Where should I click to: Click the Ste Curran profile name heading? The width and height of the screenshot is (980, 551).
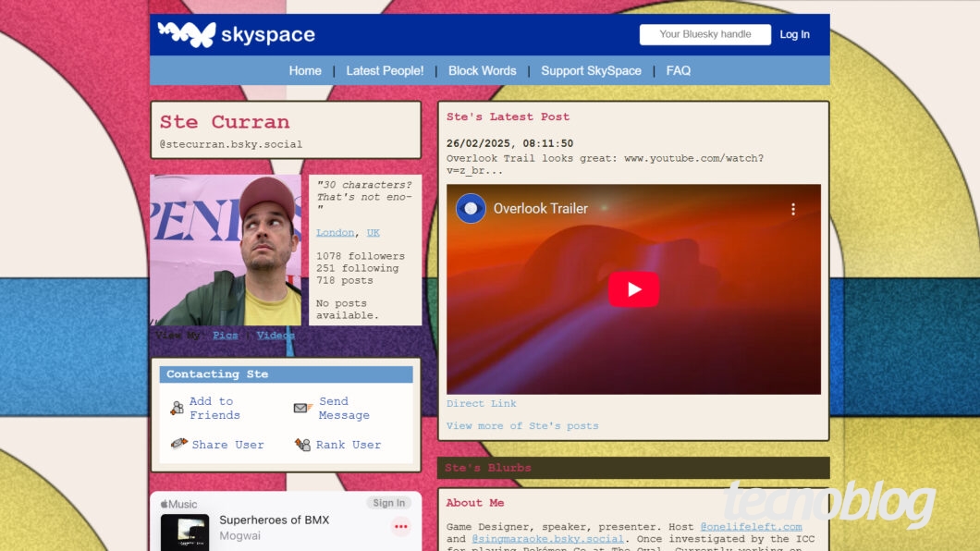pyautogui.click(x=225, y=122)
